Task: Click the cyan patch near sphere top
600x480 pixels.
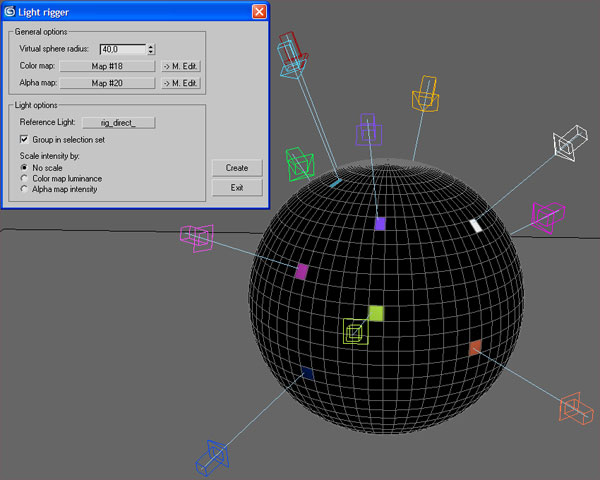Action: click(x=335, y=183)
